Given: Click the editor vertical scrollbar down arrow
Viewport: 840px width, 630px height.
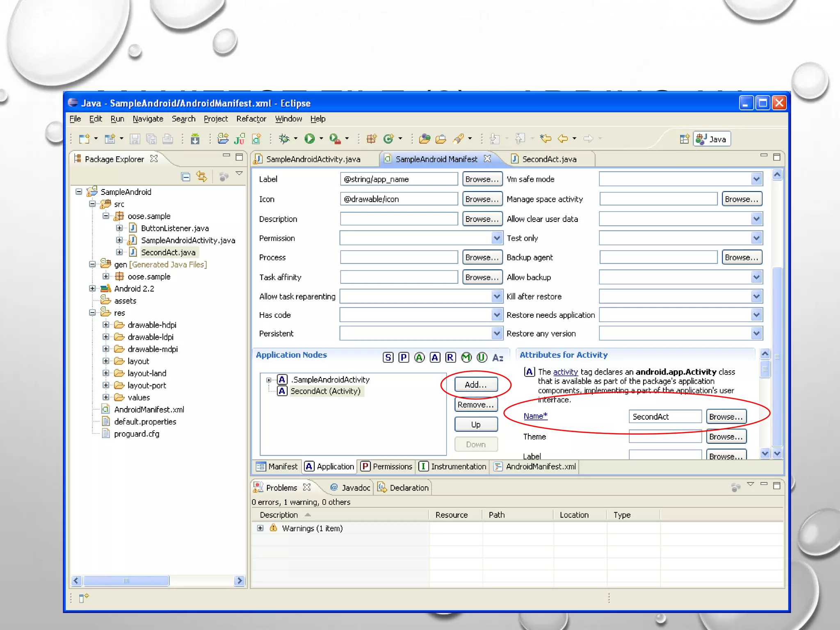Looking at the screenshot, I should tap(777, 453).
